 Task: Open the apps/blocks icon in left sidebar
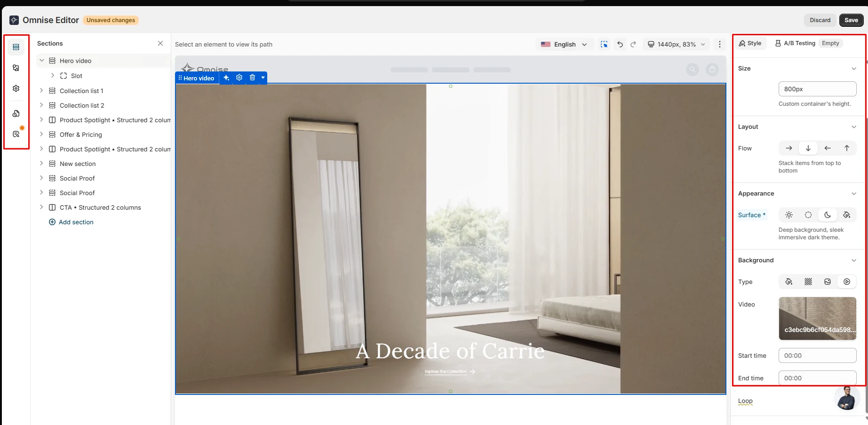coord(16,113)
